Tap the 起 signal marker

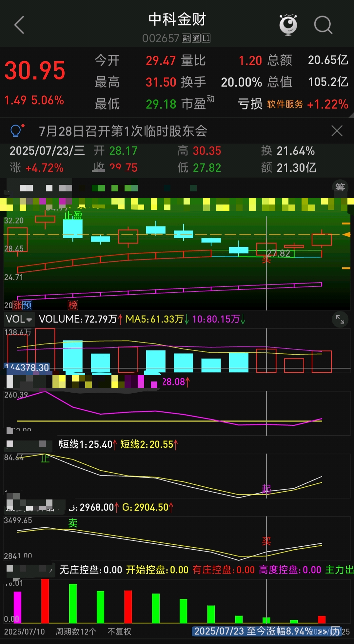point(266,489)
